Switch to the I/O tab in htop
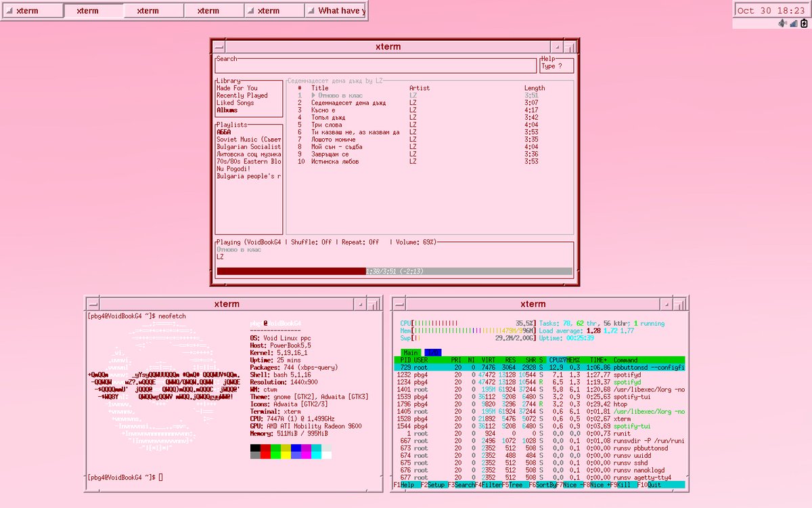The height and width of the screenshot is (508, 812). (432, 353)
